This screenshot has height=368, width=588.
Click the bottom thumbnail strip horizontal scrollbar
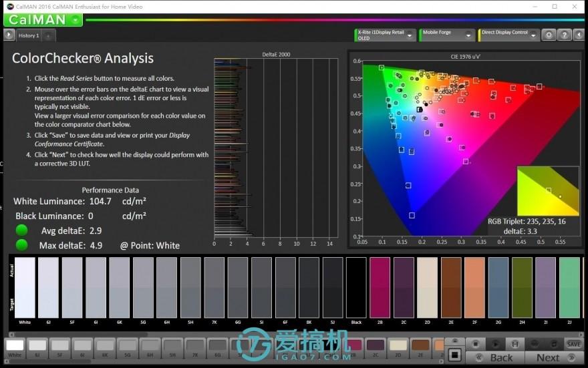[224, 361]
